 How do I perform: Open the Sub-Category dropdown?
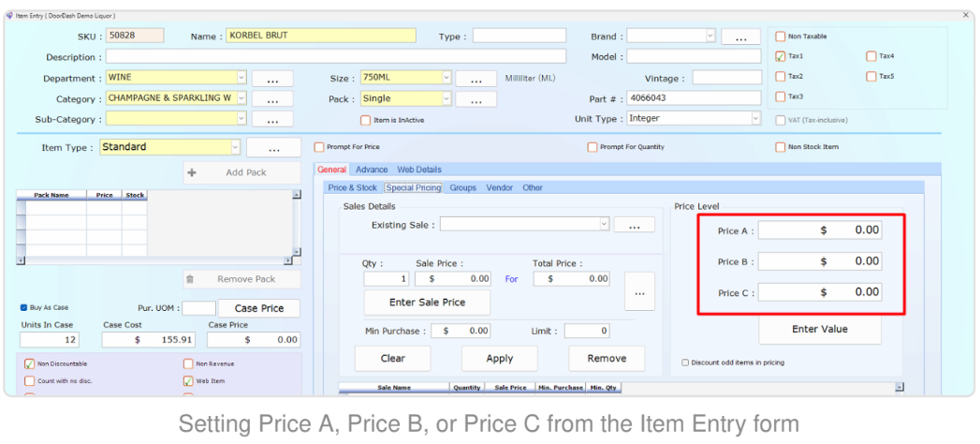(x=241, y=119)
